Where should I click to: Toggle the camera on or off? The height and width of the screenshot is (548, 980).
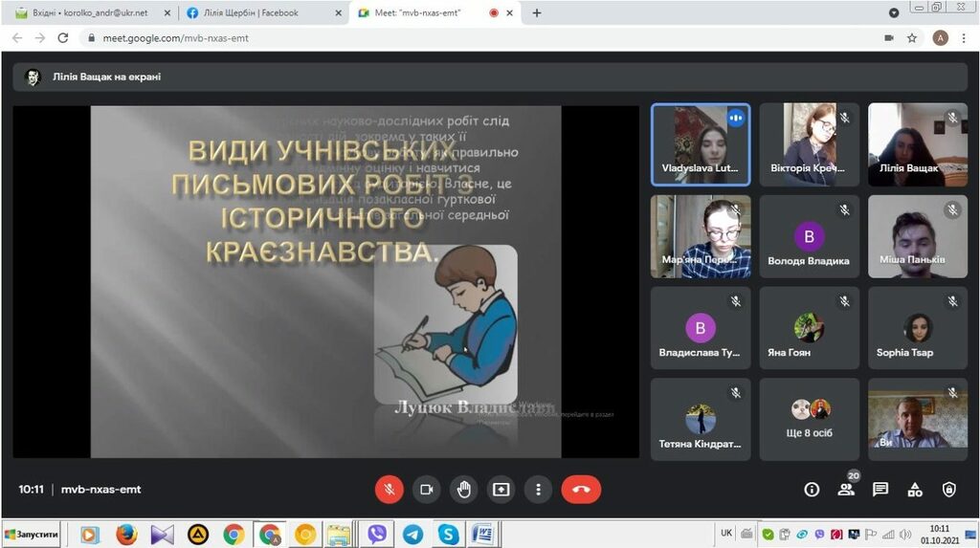(426, 489)
